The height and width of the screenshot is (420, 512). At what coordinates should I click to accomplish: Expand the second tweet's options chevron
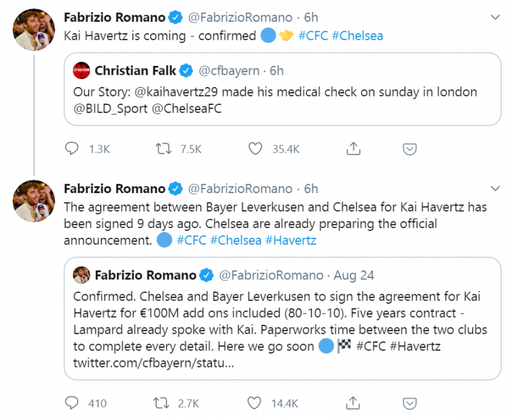pyautogui.click(x=494, y=189)
